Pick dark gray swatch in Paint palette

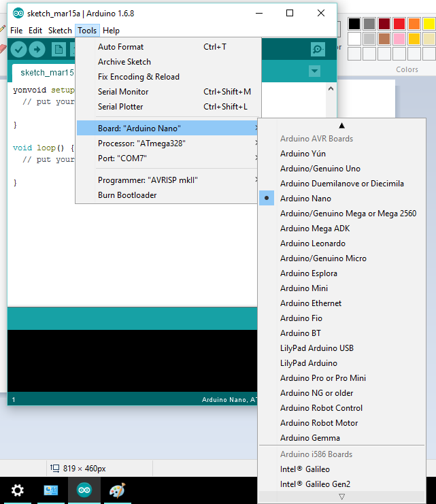369,24
